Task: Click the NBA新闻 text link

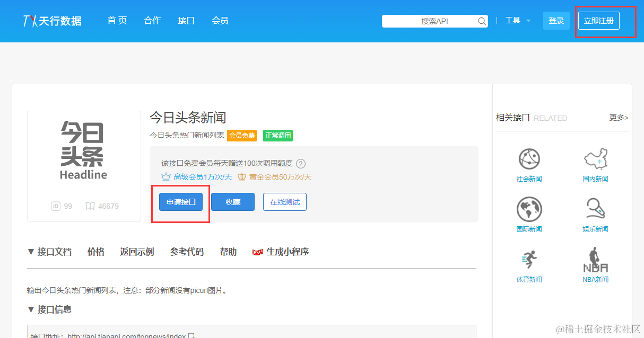Action: (595, 280)
